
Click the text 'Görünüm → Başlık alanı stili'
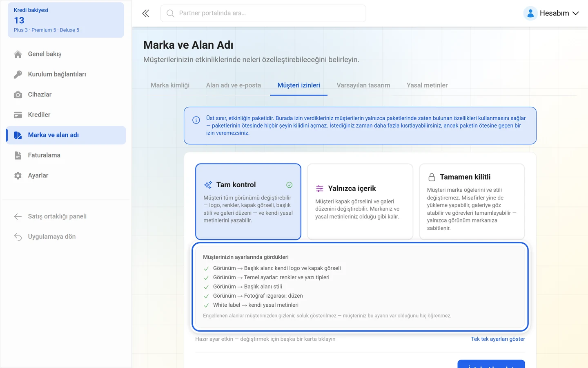click(247, 287)
